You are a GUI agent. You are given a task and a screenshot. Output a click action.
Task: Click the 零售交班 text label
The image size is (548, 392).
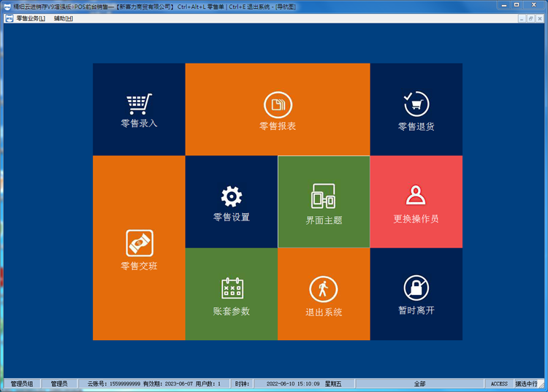tap(139, 266)
